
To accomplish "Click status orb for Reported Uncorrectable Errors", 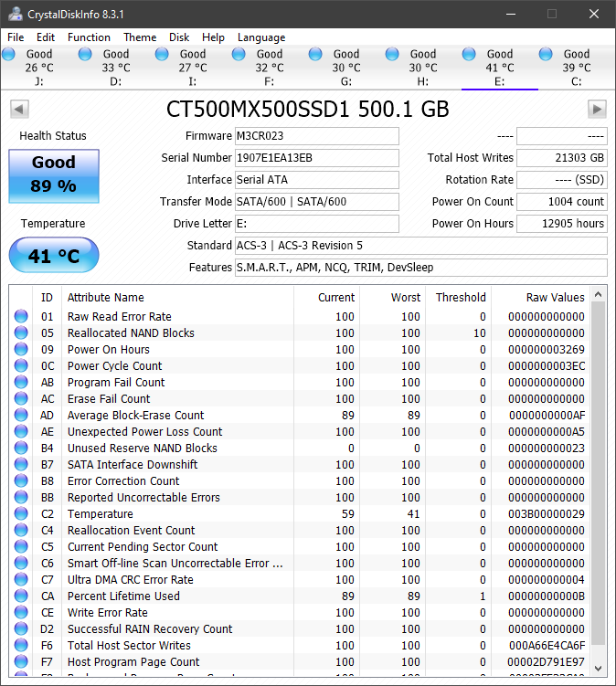I will pos(21,497).
